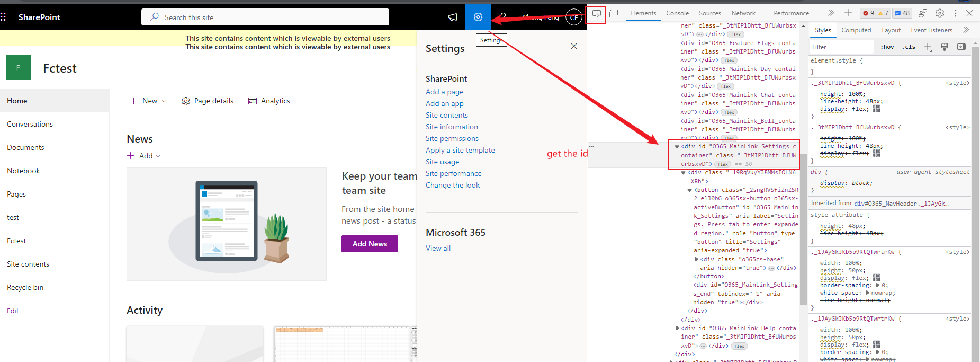Switch to the Sources tab
Image resolution: width=980 pixels, height=362 pixels.
click(710, 13)
